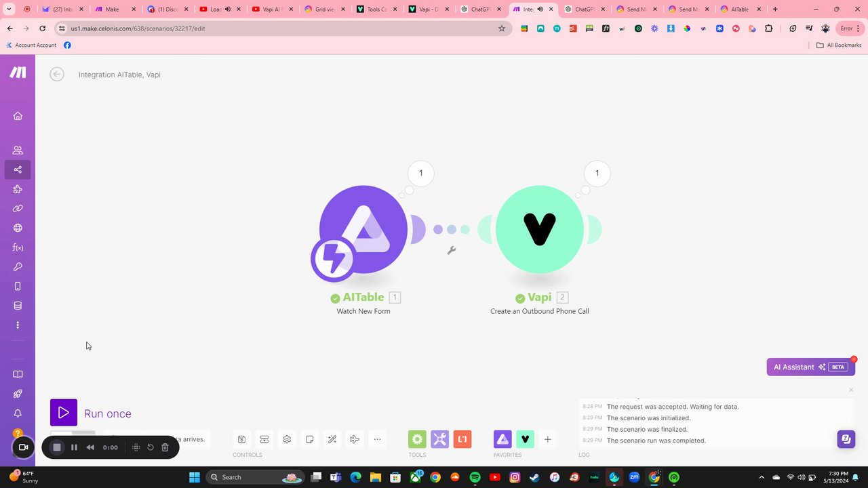Open the Notes icon in Controls
868x488 pixels.
tap(309, 439)
